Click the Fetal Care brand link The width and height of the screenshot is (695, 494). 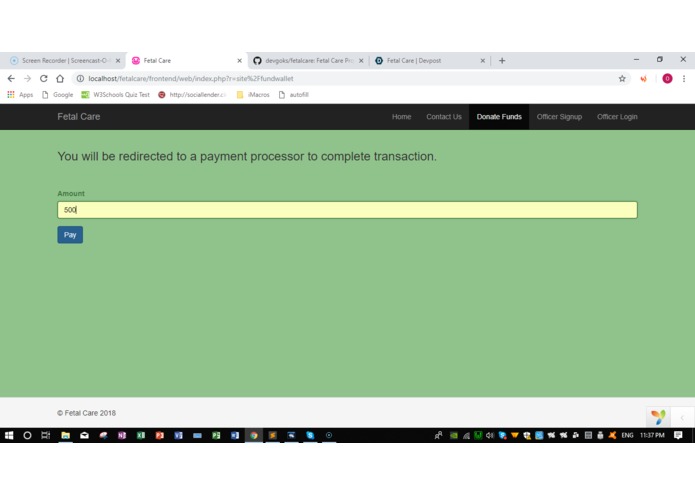tap(78, 117)
